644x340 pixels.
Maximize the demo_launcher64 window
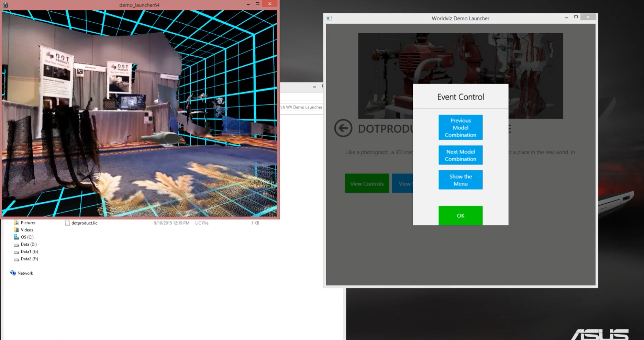pos(257,4)
